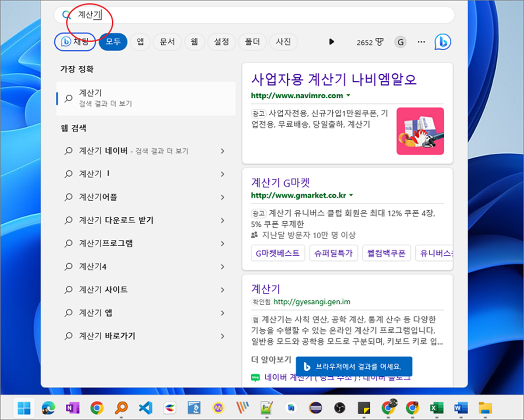
Task: Open the www.navimro.com URL dropdown arrow
Action: (348, 95)
